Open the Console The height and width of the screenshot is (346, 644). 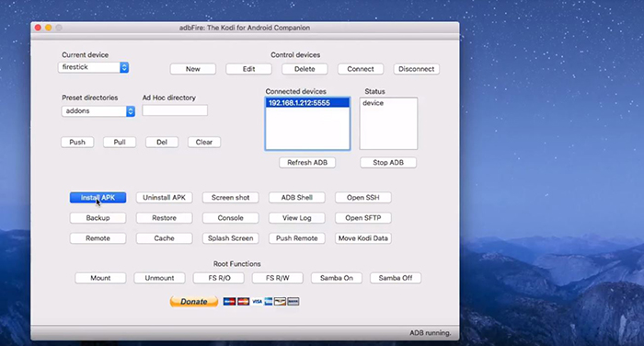[x=230, y=218]
